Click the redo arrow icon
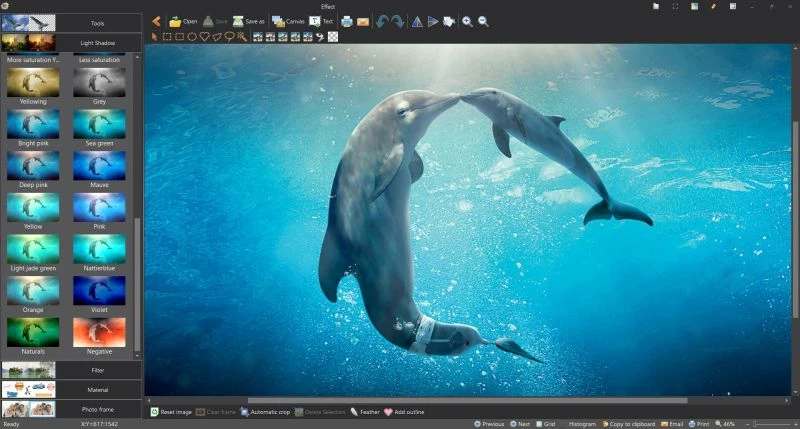The width and height of the screenshot is (800, 429). coord(397,21)
